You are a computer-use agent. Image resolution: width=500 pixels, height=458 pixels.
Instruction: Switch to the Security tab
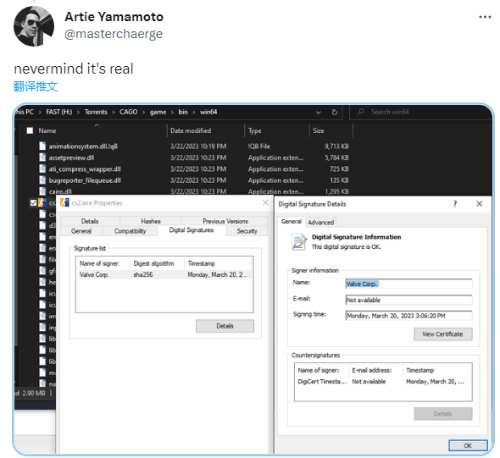[247, 231]
